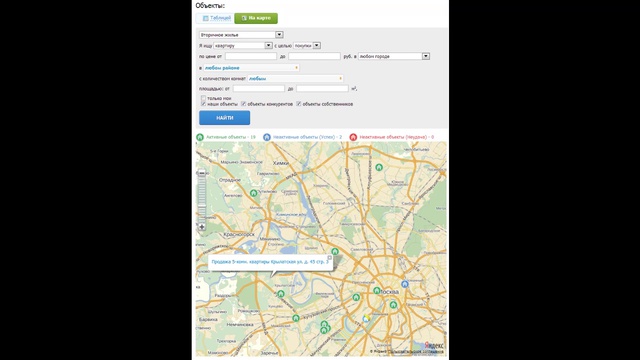The image size is (640, 360).
Task: Click the map zoom level slider track
Action: tap(202, 200)
